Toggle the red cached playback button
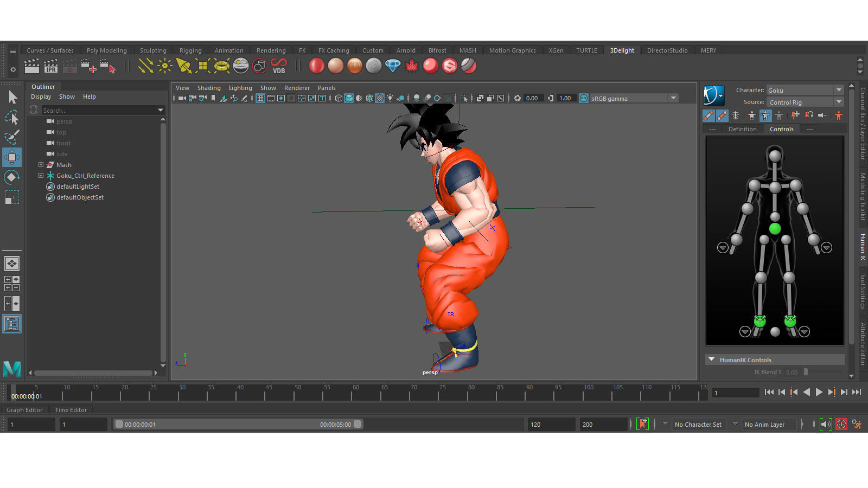 [841, 424]
